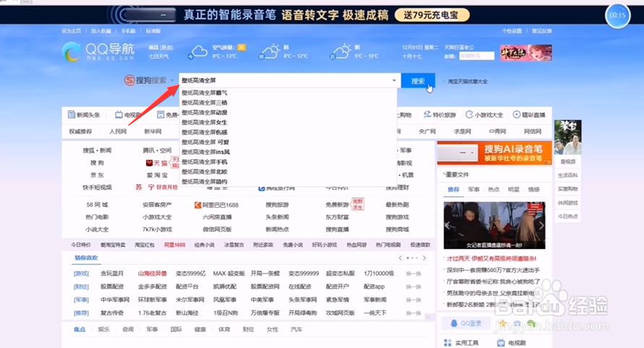Click the day-after weather icon showing 5°C~10°C
The width and height of the screenshot is (644, 348).
click(341, 52)
